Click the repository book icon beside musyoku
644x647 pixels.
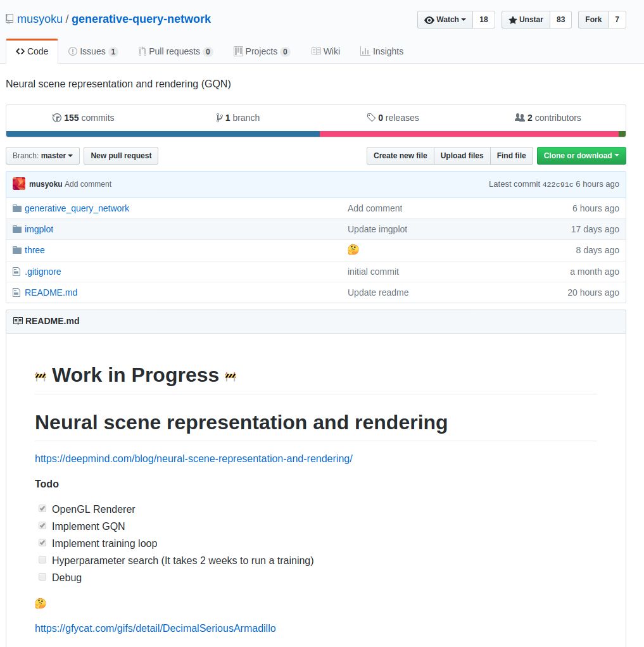tap(9, 19)
